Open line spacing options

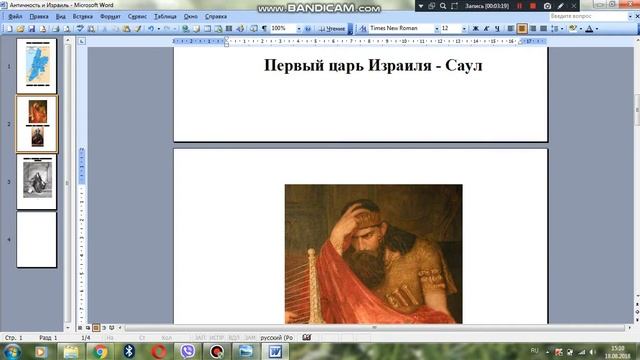[x=554, y=29]
